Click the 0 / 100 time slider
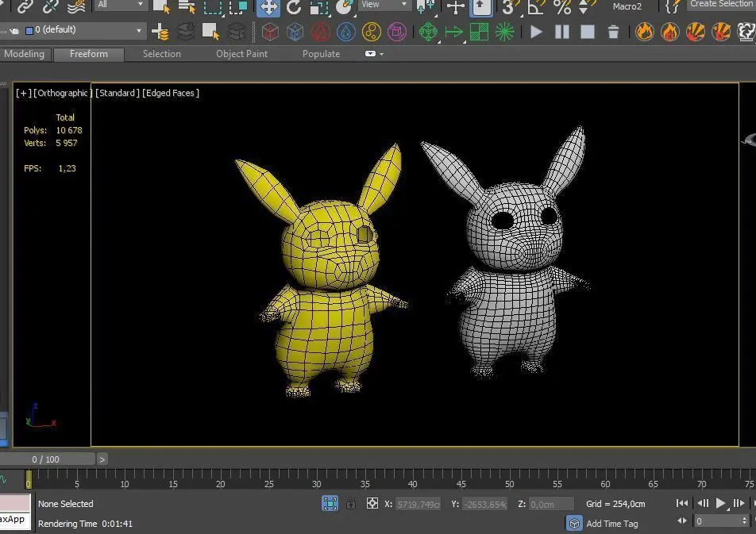 46,459
